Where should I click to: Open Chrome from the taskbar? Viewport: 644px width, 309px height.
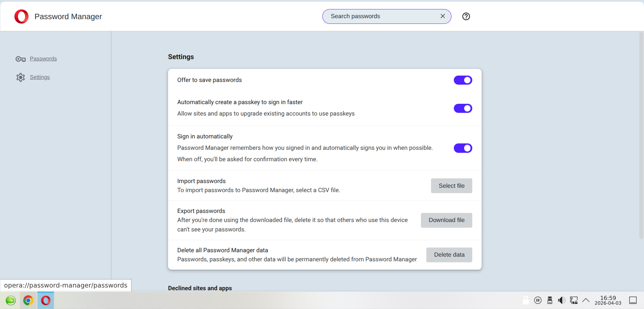coord(28,300)
